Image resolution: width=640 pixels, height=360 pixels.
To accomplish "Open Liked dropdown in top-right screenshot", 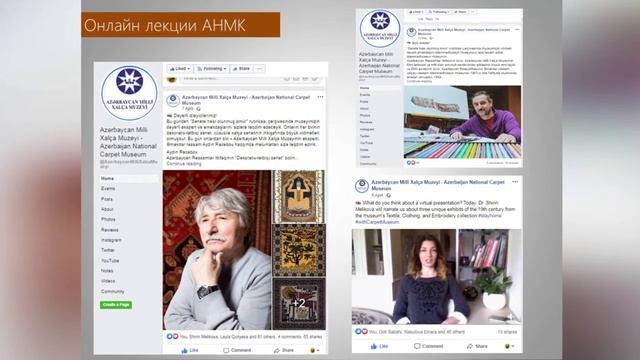I will point(416,12).
